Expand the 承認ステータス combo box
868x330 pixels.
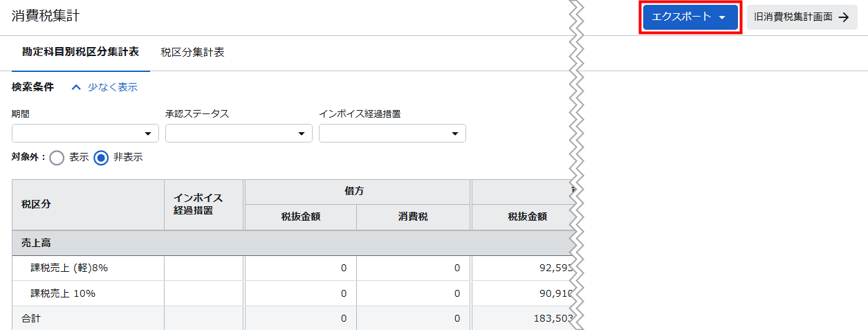[239, 134]
